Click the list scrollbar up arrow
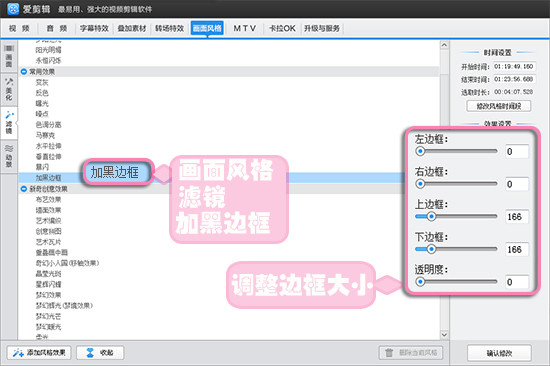The height and width of the screenshot is (366, 550). tap(444, 45)
